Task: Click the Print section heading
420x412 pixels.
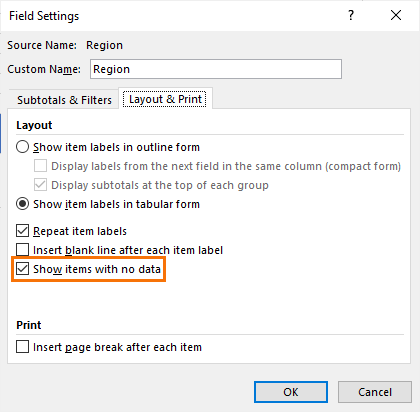Action: (x=29, y=325)
